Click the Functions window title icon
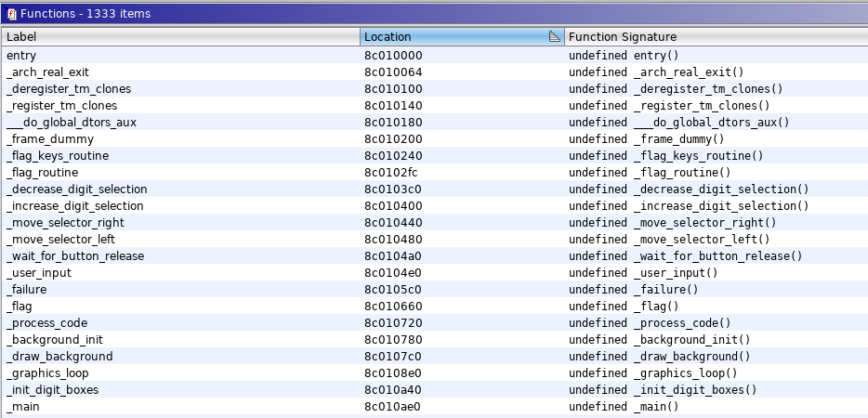868x418 pixels. (x=12, y=14)
